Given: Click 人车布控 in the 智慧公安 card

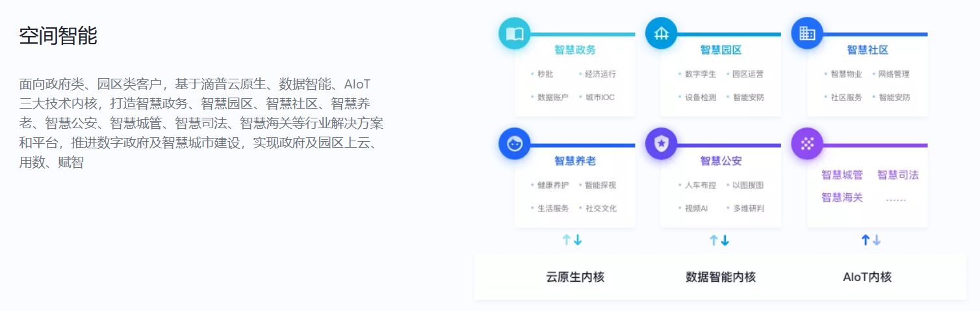Looking at the screenshot, I should pyautogui.click(x=701, y=185).
